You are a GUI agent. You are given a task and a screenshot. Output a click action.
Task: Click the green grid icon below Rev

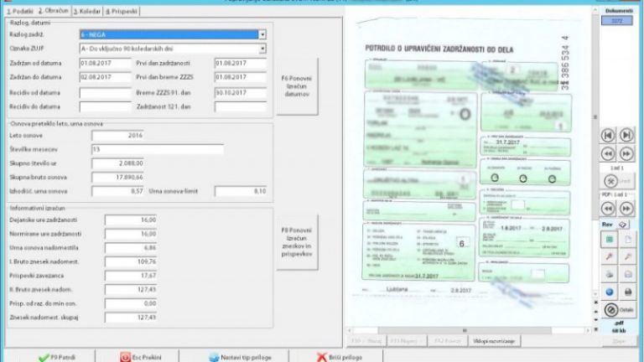coord(607,240)
